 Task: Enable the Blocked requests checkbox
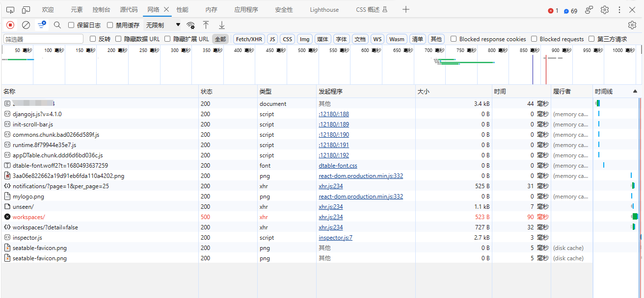534,39
